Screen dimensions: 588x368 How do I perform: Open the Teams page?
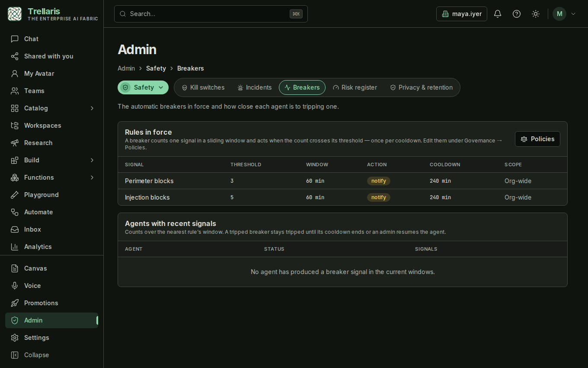pos(51,91)
